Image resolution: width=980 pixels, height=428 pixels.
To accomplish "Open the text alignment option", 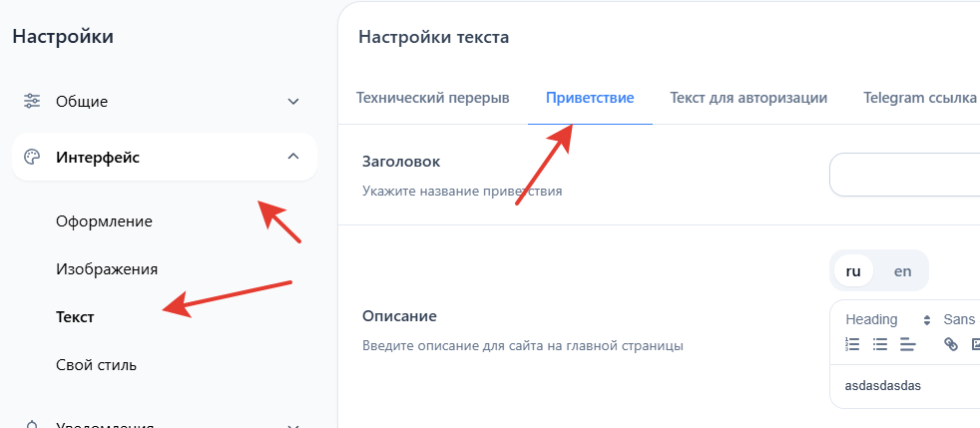I will pyautogui.click(x=907, y=344).
